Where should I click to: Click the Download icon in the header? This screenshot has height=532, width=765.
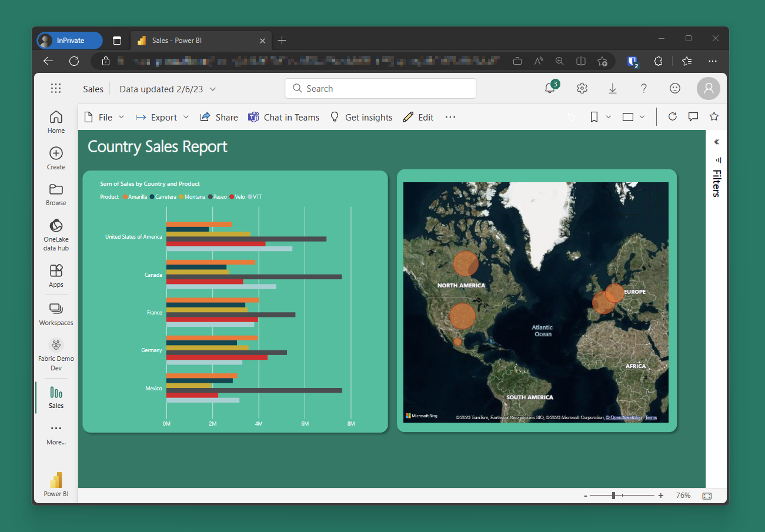613,88
